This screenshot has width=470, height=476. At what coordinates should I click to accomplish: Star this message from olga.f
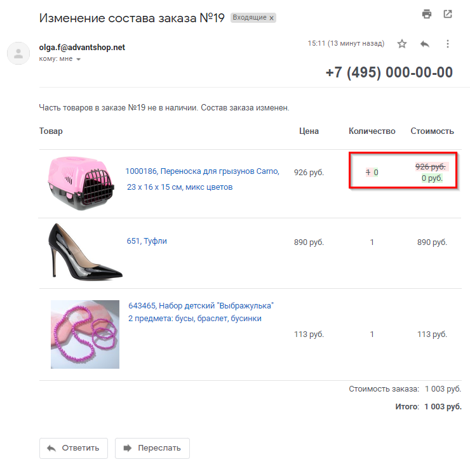pyautogui.click(x=402, y=44)
